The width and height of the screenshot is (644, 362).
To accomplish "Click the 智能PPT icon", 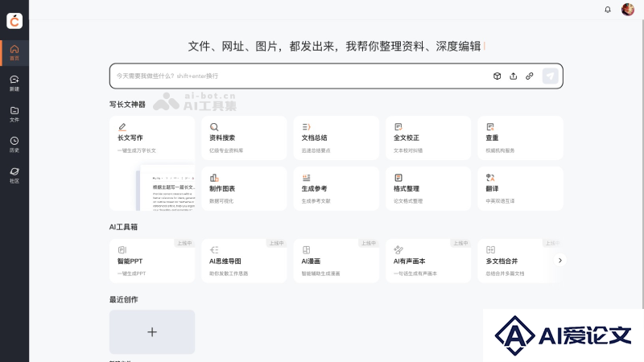I will click(x=122, y=250).
